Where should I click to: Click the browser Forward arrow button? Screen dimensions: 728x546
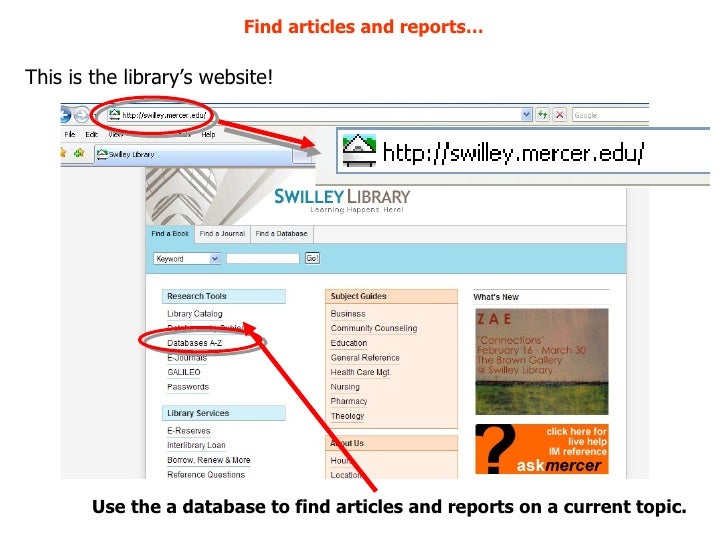(82, 115)
